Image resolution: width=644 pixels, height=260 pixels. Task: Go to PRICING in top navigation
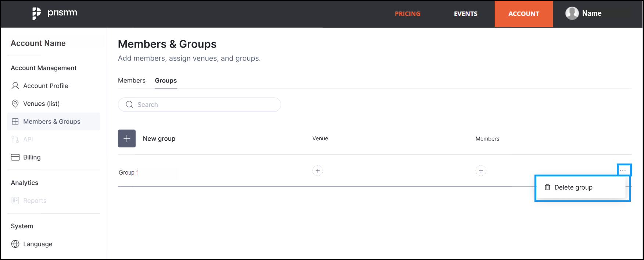407,14
